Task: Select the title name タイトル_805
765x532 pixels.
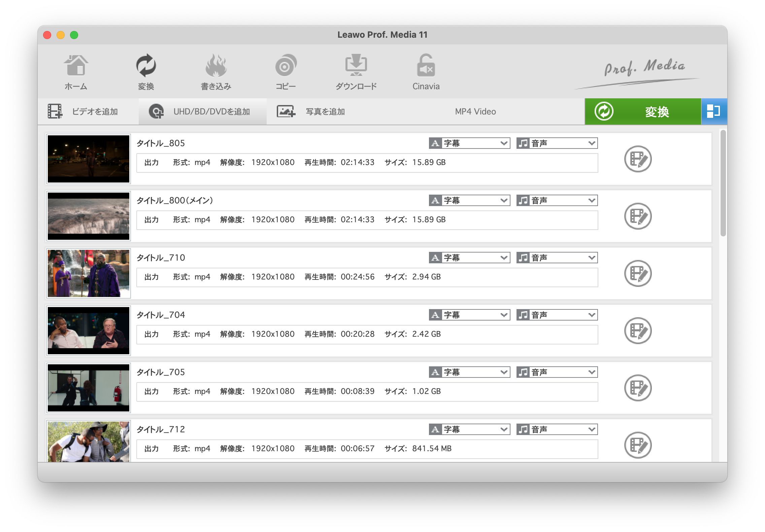Action: click(x=161, y=143)
